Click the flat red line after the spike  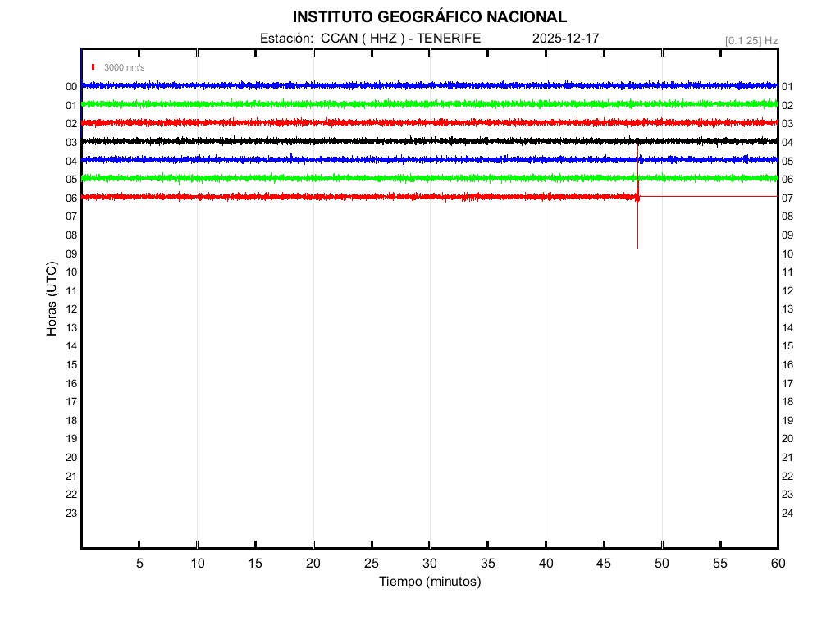tap(705, 196)
